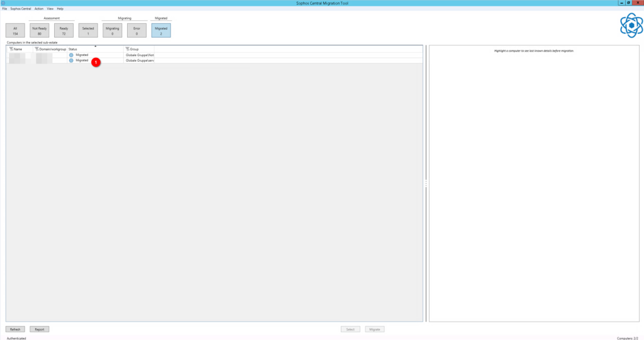This screenshot has width=644, height=340.
Task: Show Migrating 0 computers
Action: (112, 30)
